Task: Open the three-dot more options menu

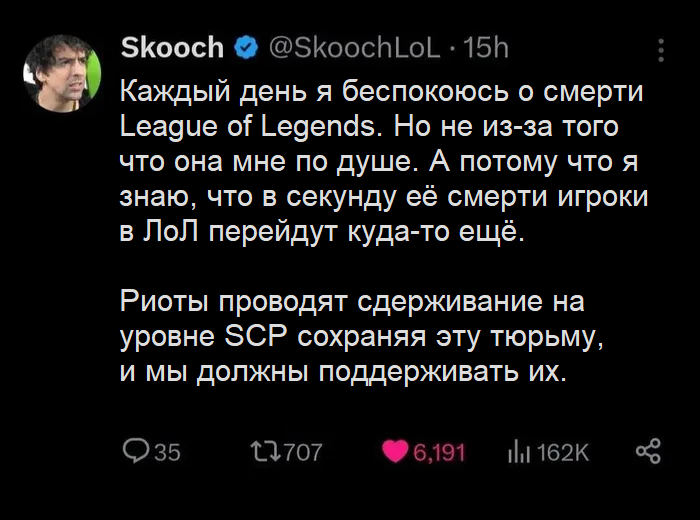Action: click(x=660, y=50)
